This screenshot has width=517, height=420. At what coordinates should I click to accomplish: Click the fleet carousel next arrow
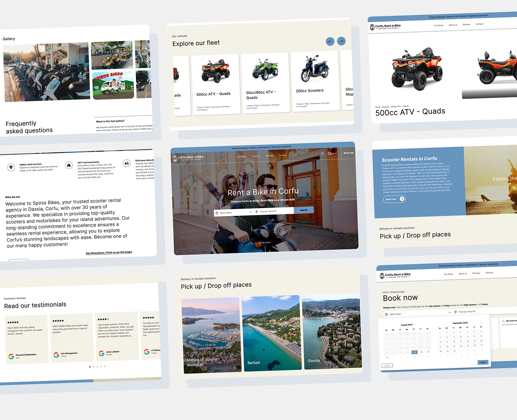341,41
